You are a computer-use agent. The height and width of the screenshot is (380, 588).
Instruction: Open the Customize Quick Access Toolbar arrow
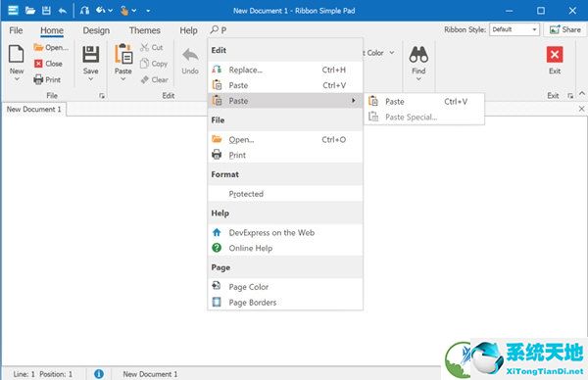tap(148, 11)
